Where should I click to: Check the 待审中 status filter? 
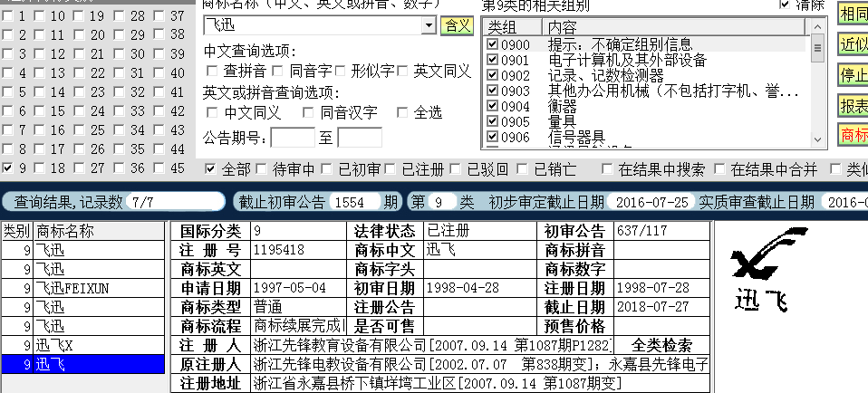point(261,168)
